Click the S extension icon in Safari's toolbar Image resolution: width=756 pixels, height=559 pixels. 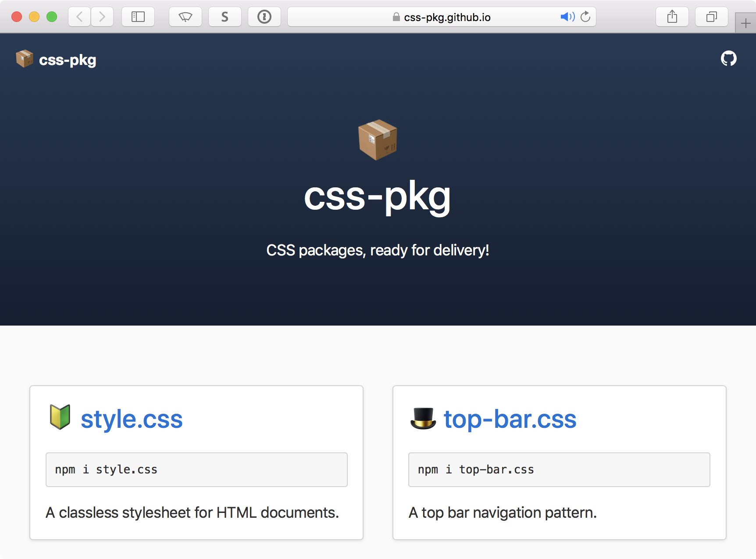point(225,17)
